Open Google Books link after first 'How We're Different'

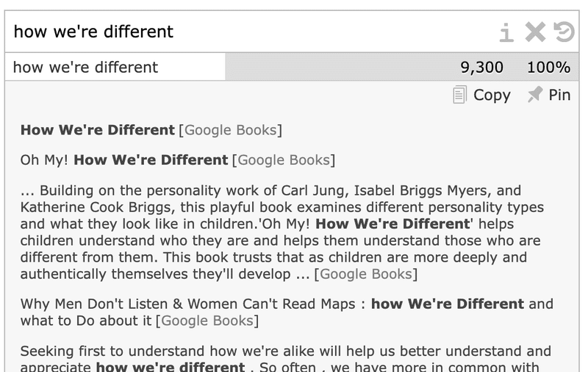pyautogui.click(x=230, y=130)
